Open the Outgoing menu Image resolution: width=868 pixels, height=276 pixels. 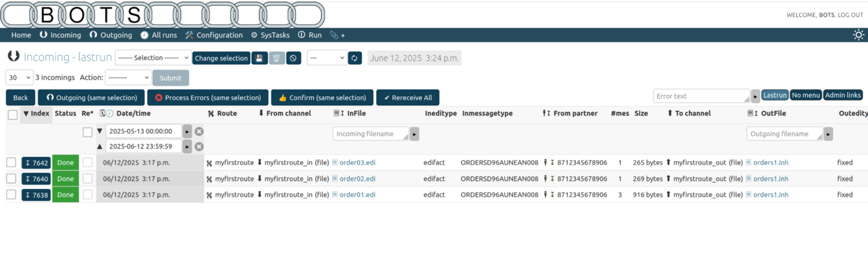tap(111, 35)
